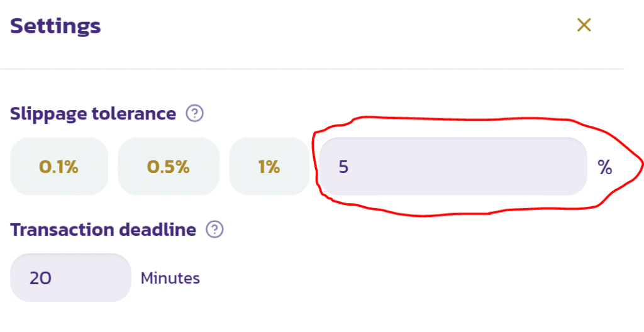Click the Transaction deadline label text
Screen dimensions: 644x332
pyautogui.click(x=103, y=230)
